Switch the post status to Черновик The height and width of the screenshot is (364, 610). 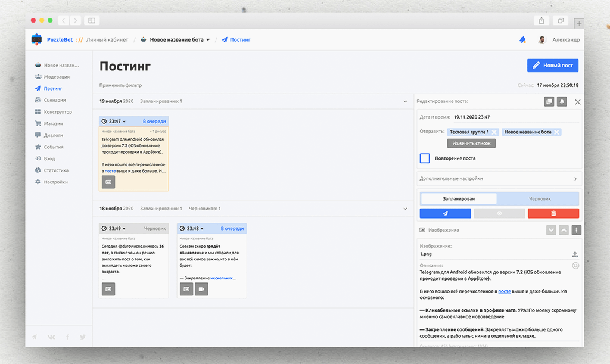point(540,199)
